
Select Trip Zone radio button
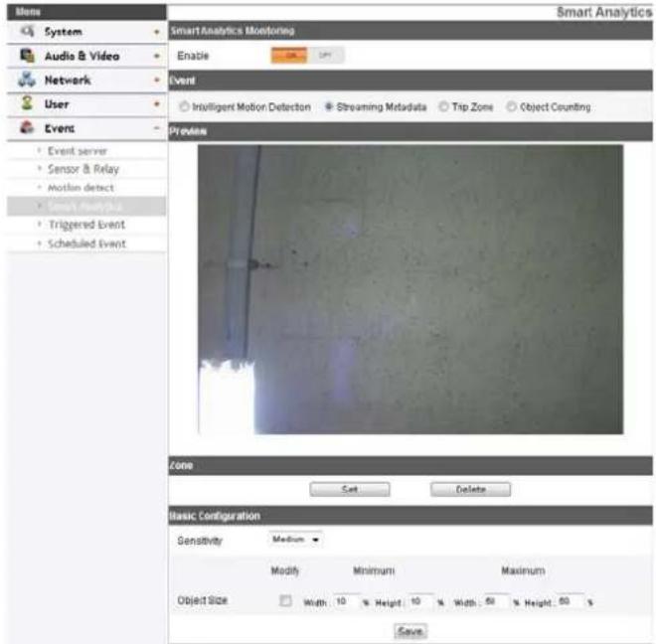point(443,106)
